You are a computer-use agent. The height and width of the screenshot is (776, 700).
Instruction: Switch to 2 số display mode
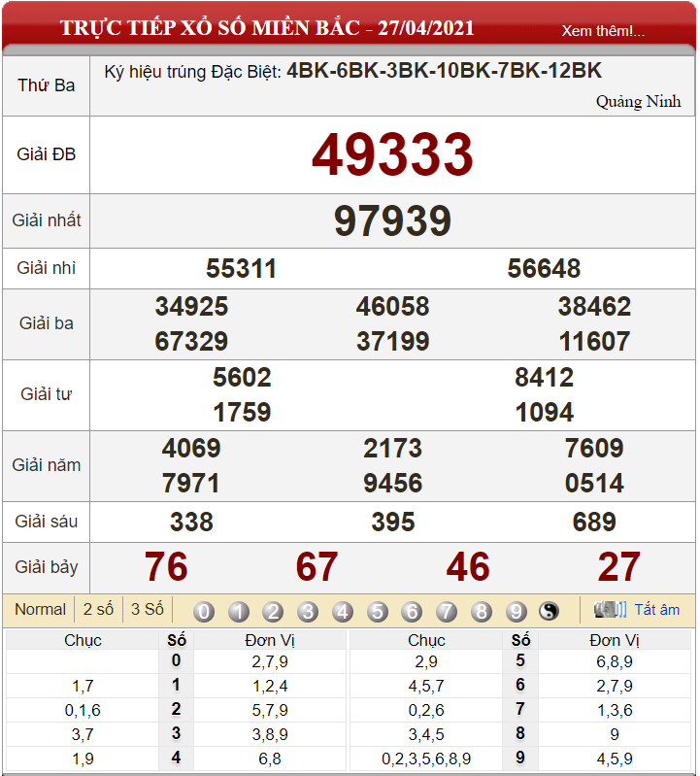[98, 610]
